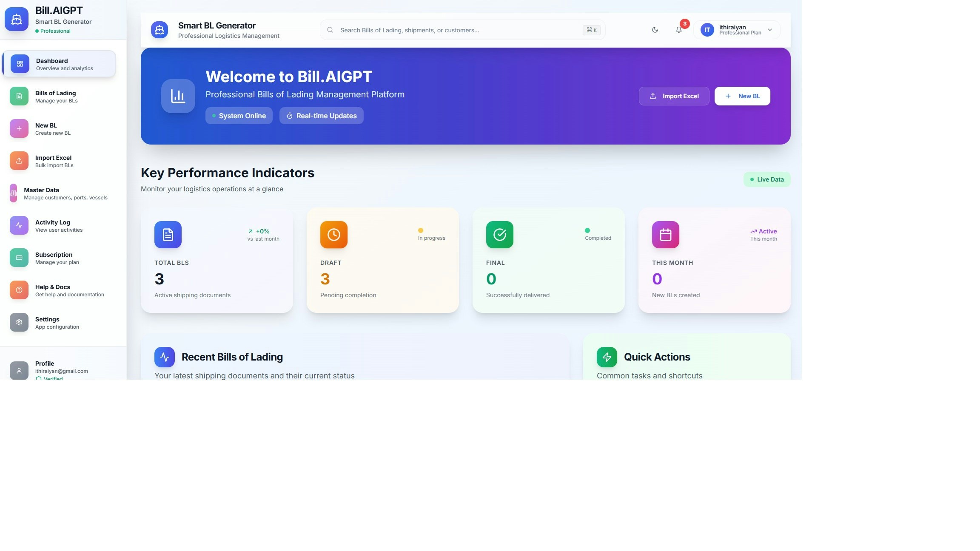980x551 pixels.
Task: Click the Subscription card icon in sidebar
Action: tap(19, 257)
